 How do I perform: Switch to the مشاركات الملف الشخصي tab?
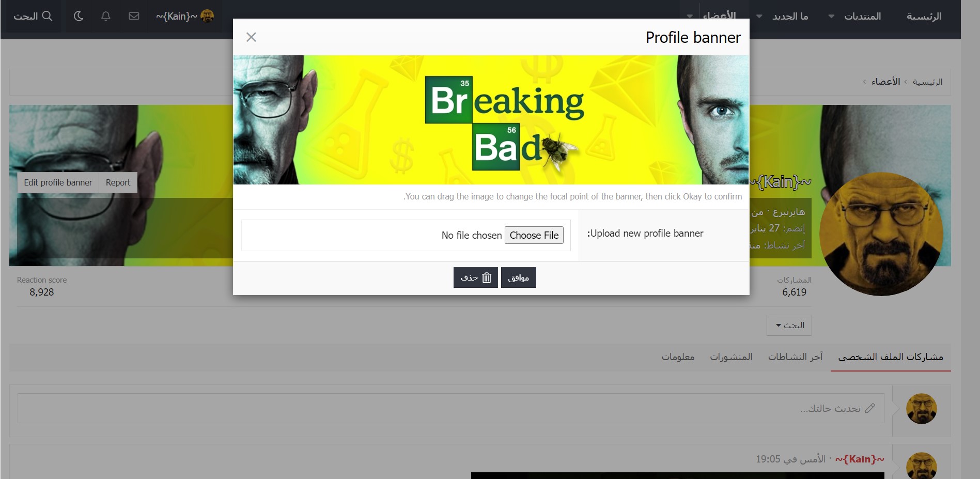pos(891,357)
